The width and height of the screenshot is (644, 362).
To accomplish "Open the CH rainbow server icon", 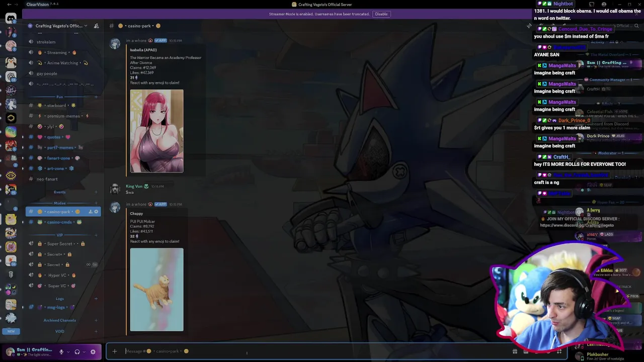I will point(11,132).
